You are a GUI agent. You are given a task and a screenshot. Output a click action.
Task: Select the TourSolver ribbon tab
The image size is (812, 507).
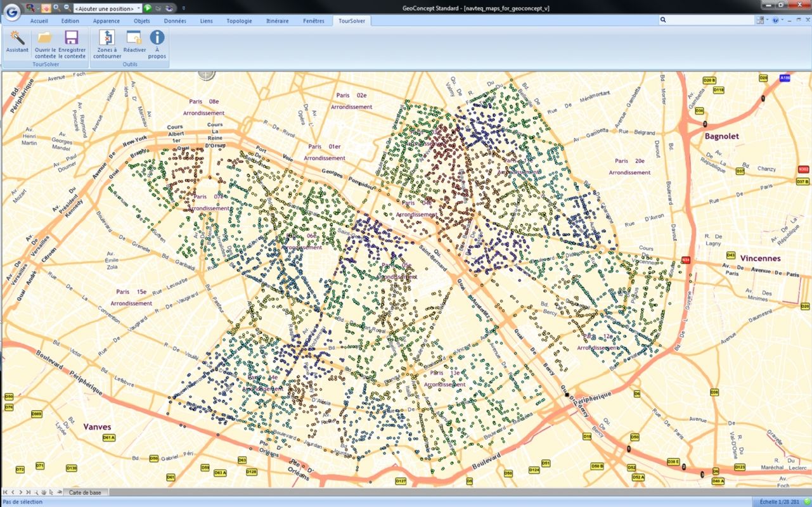(x=352, y=21)
